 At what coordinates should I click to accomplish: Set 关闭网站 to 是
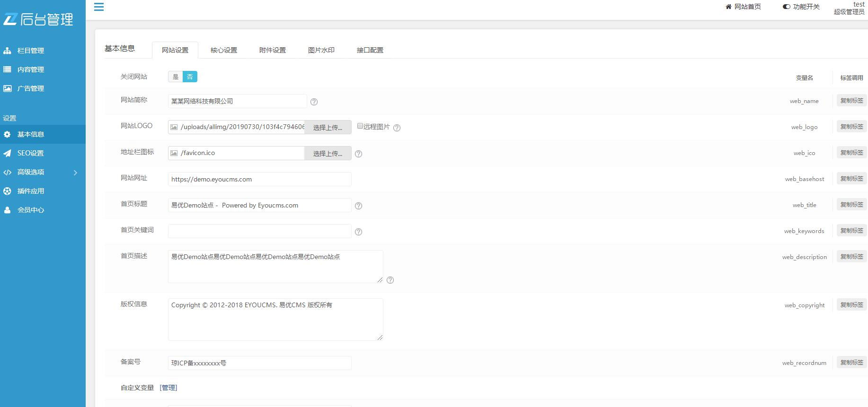[x=176, y=77]
